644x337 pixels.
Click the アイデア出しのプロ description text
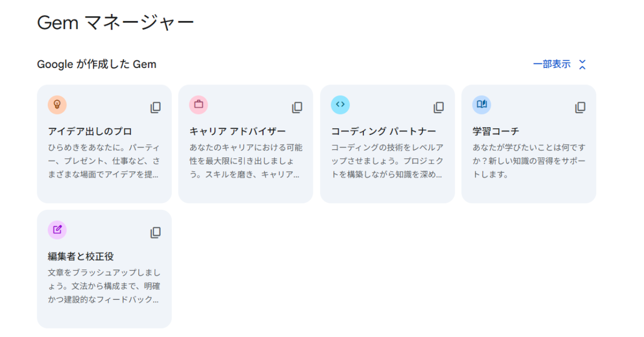coord(104,161)
